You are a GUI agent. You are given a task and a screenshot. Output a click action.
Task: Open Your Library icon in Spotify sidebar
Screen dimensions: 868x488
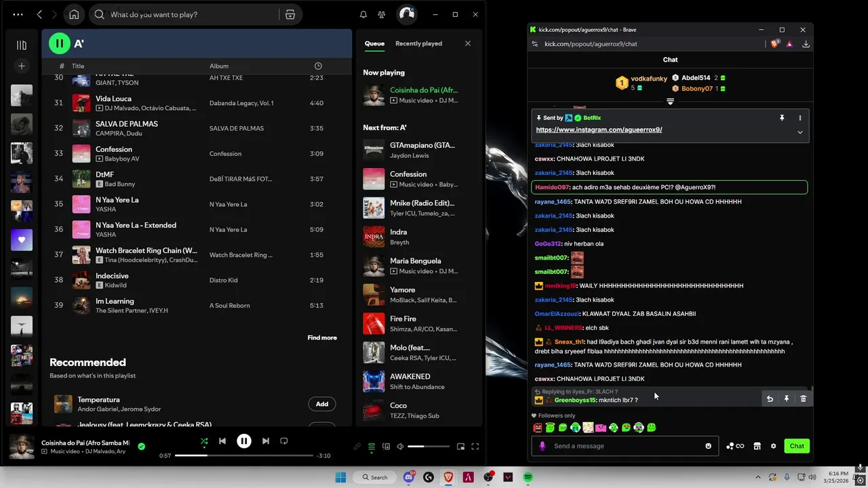pyautogui.click(x=22, y=45)
